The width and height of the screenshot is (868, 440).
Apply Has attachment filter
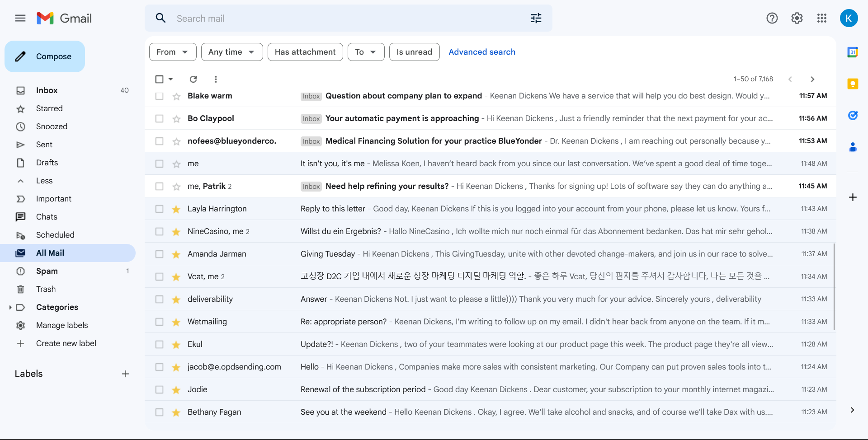(x=305, y=52)
